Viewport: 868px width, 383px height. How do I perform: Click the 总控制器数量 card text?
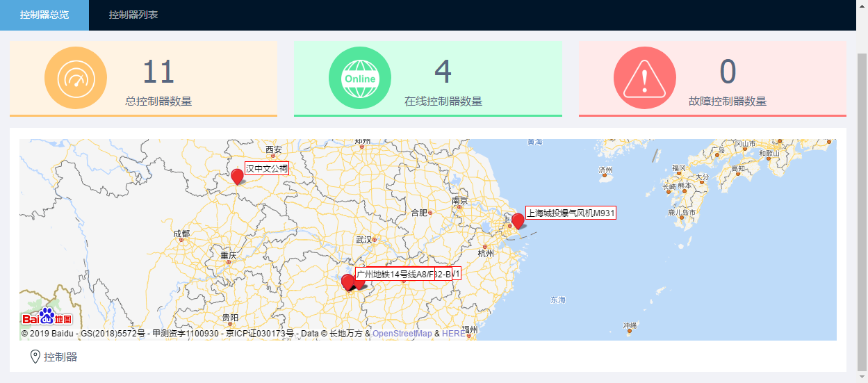coord(158,101)
